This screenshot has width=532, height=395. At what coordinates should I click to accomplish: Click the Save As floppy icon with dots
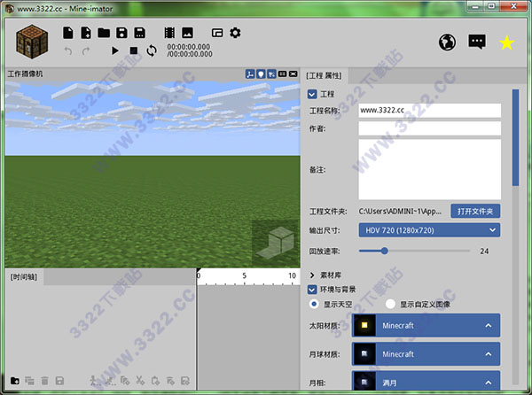point(140,33)
